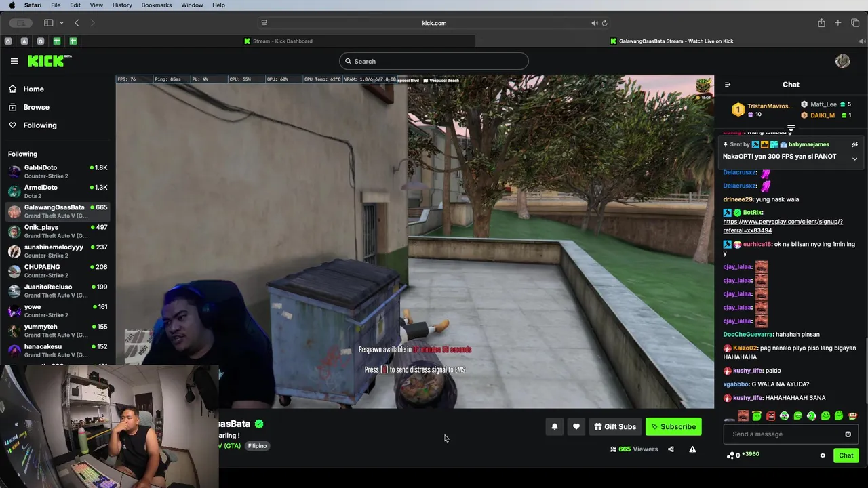Click the pinned tab labeled O
Screen dimensions: 868x488
click(x=8, y=41)
